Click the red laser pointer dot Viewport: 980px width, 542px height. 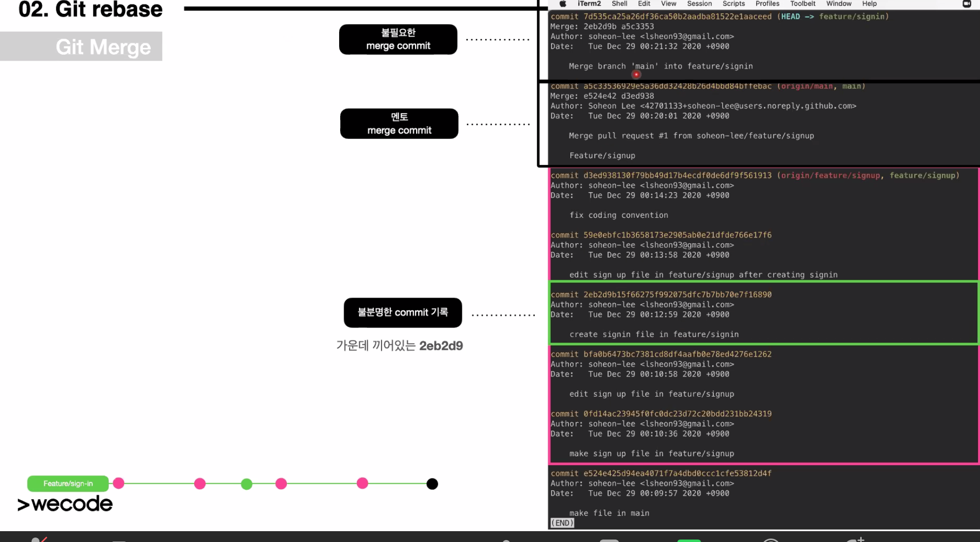point(636,75)
